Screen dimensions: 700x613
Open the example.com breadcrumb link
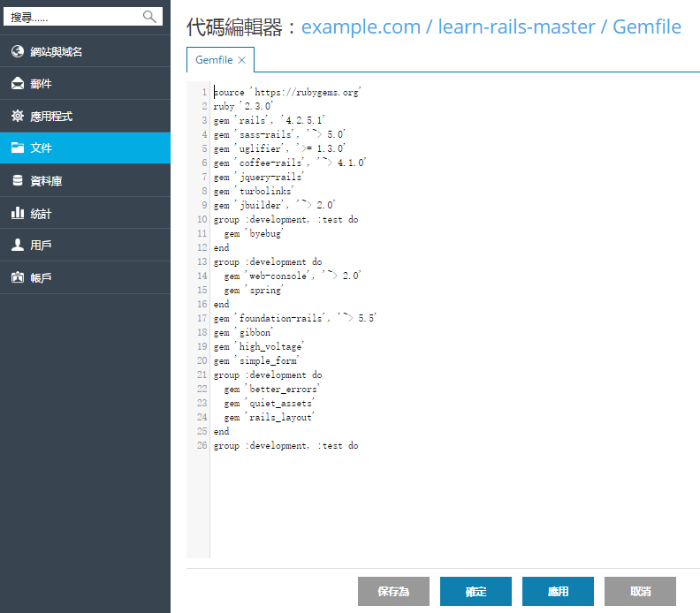point(361,27)
